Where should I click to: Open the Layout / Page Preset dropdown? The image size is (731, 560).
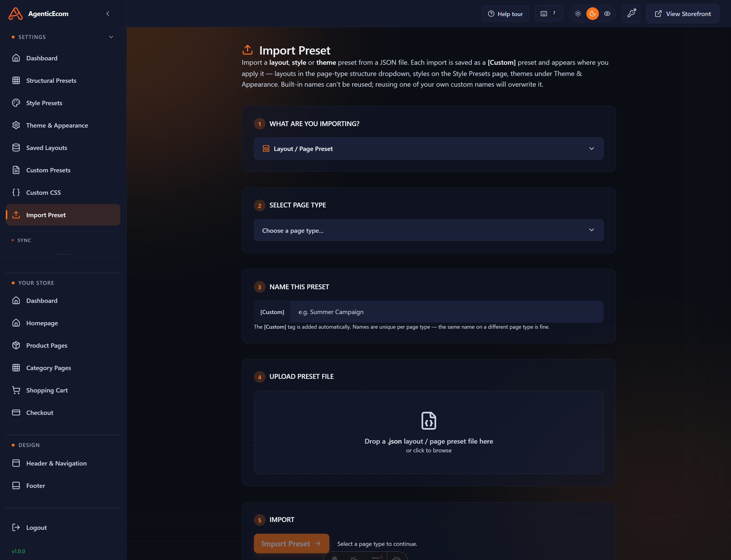[428, 149]
